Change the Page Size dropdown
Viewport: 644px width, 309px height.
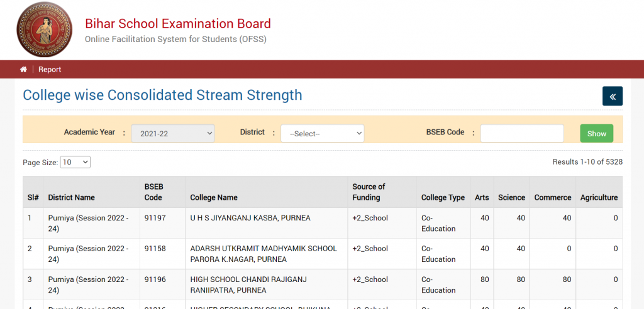tap(75, 162)
